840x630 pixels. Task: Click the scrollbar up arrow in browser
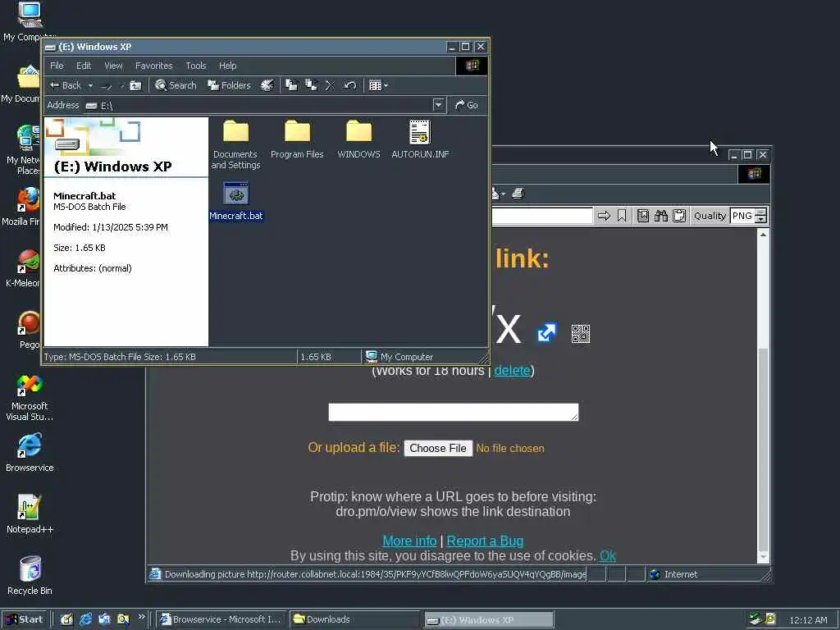[x=764, y=235]
